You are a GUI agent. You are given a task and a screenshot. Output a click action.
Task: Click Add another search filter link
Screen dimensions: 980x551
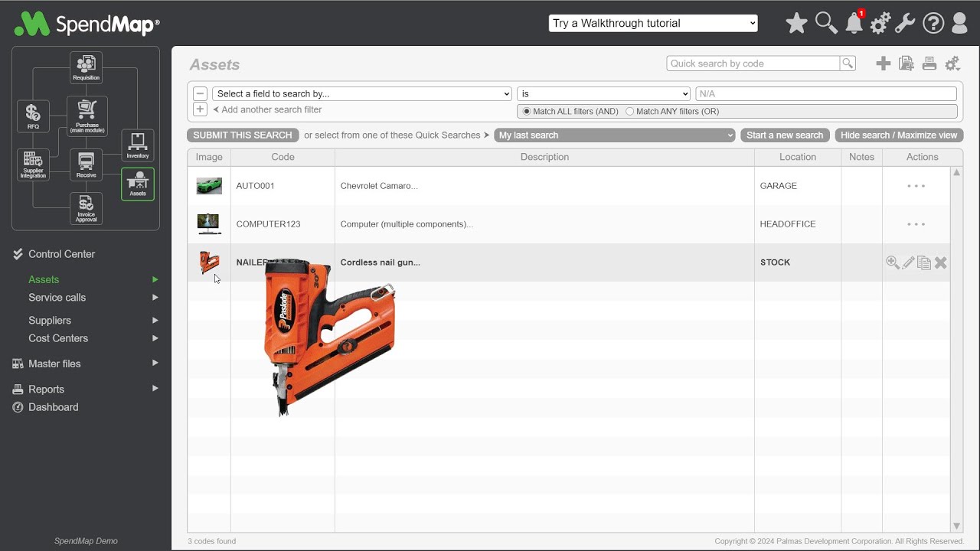coord(267,109)
